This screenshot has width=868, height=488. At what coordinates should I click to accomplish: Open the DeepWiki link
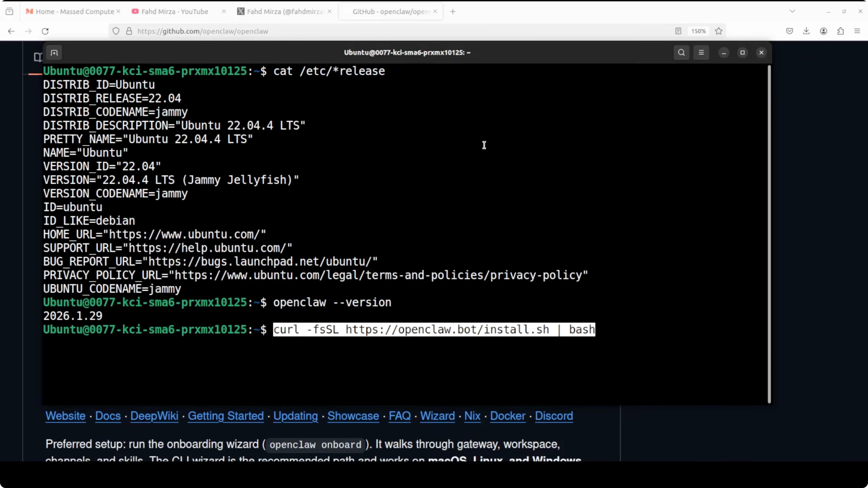[154, 416]
